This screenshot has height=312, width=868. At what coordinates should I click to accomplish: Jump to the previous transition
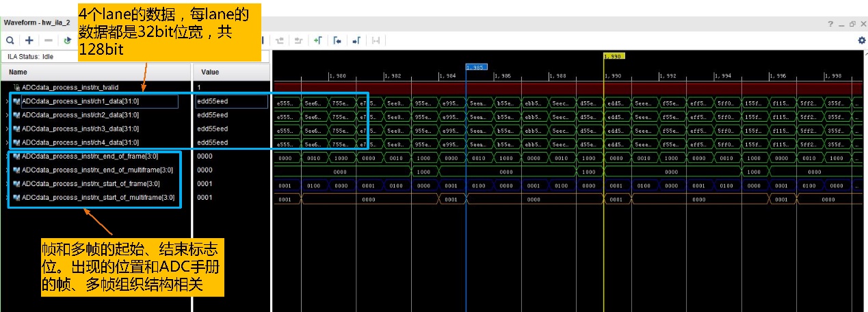(279, 41)
